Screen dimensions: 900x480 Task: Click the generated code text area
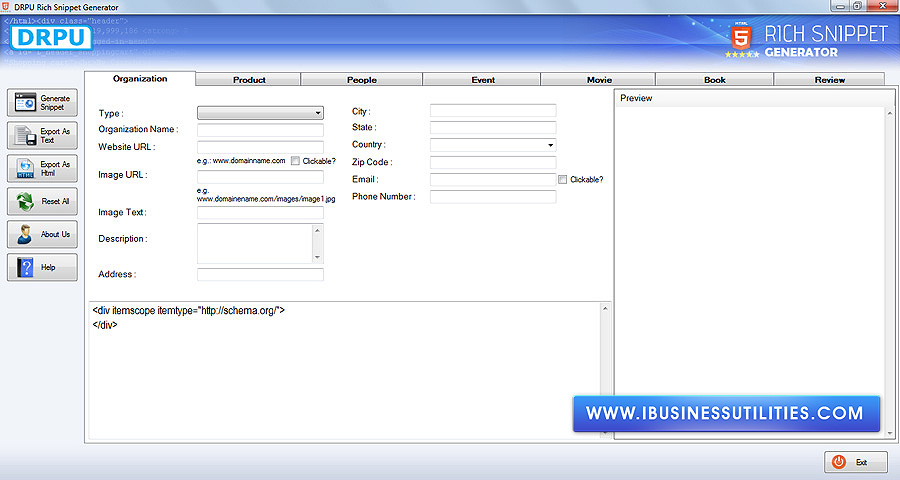tap(344, 371)
